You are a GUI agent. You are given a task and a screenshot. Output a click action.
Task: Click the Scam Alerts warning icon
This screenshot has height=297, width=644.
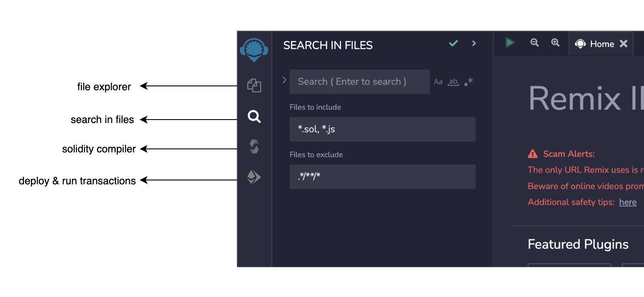click(532, 154)
